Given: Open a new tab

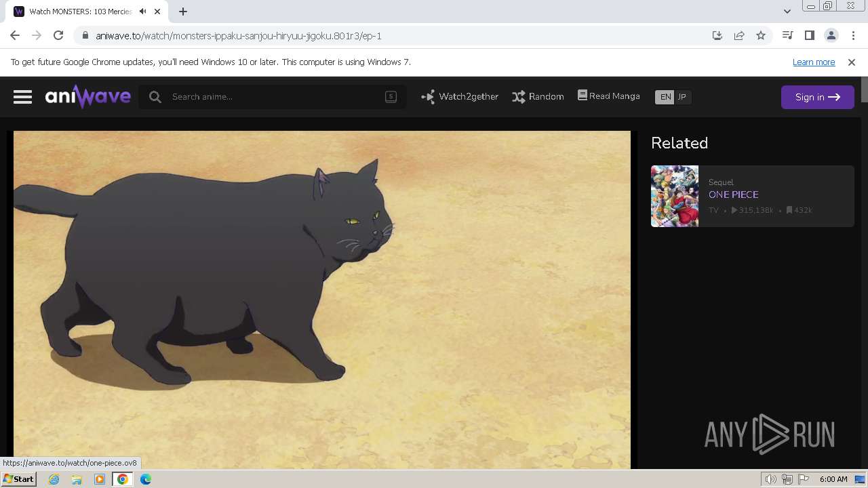Looking at the screenshot, I should [183, 12].
